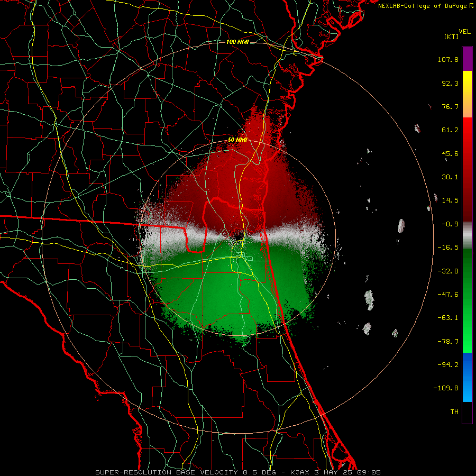Click the 14.5 velocity scale value

pyautogui.click(x=450, y=200)
